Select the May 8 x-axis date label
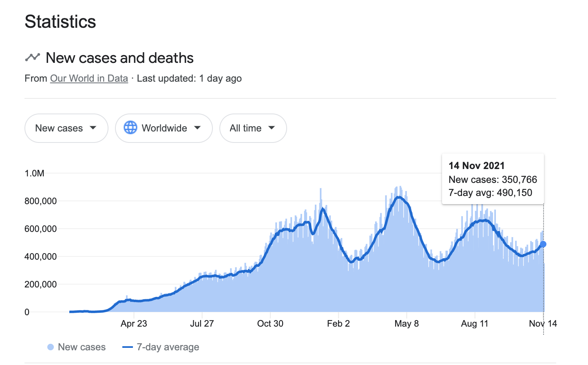This screenshot has height=365, width=588. 407,324
